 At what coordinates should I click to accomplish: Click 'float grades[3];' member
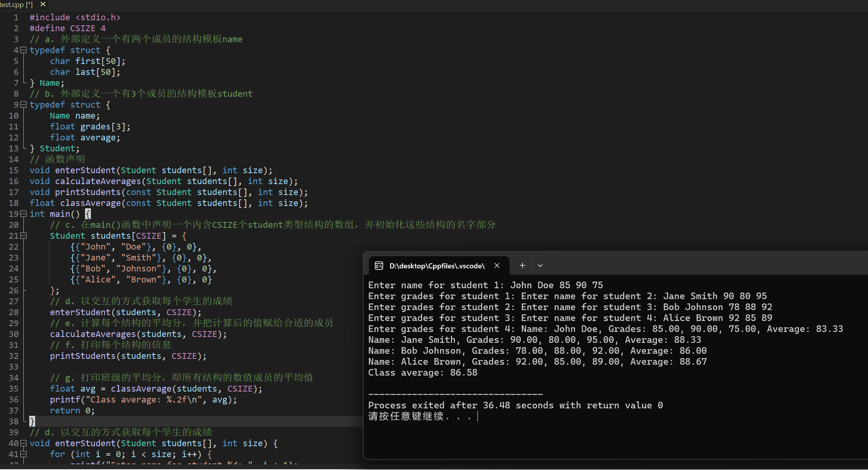pos(90,126)
